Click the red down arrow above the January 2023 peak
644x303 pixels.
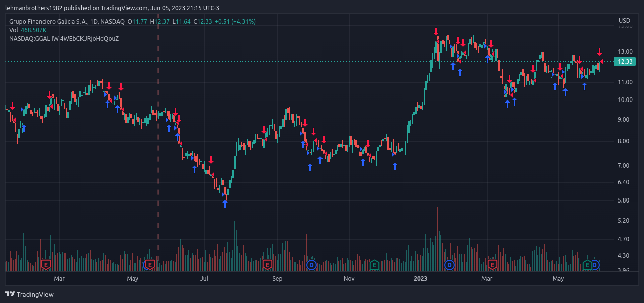(x=436, y=31)
